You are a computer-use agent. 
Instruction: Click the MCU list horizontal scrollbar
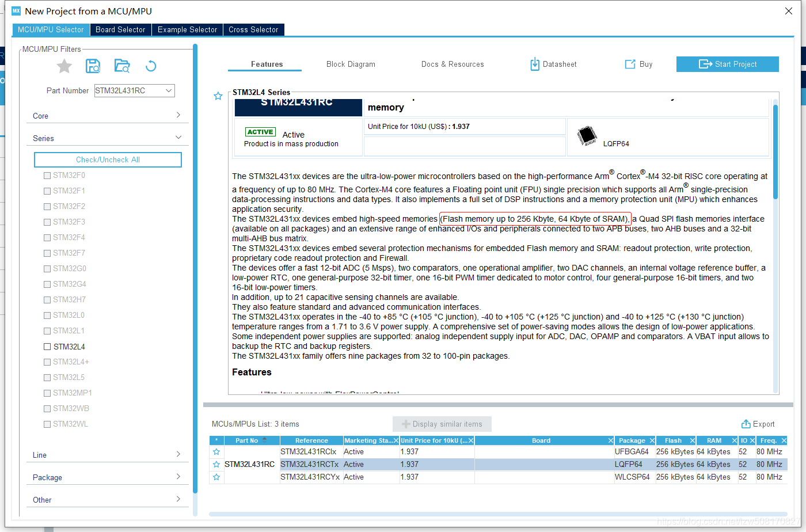coord(498,514)
